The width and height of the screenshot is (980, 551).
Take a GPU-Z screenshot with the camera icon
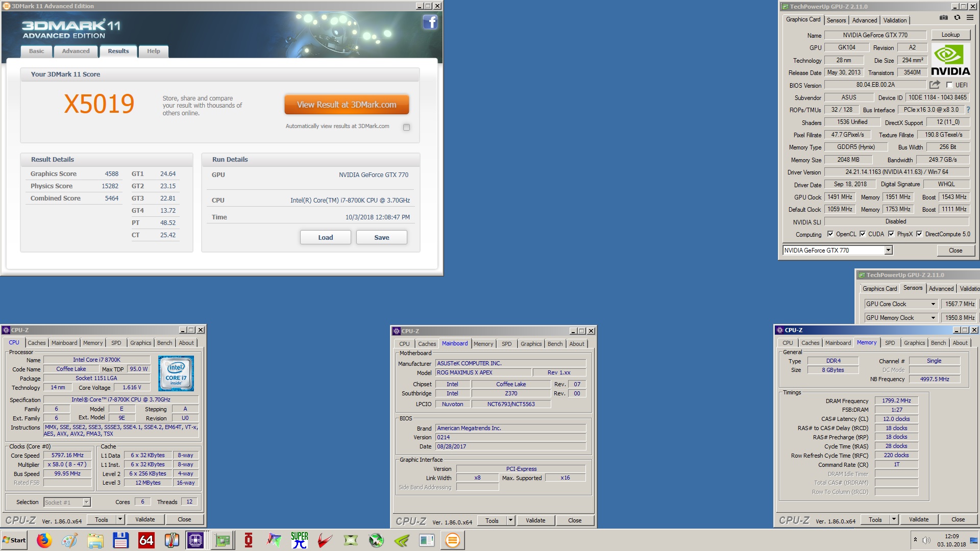pyautogui.click(x=944, y=18)
